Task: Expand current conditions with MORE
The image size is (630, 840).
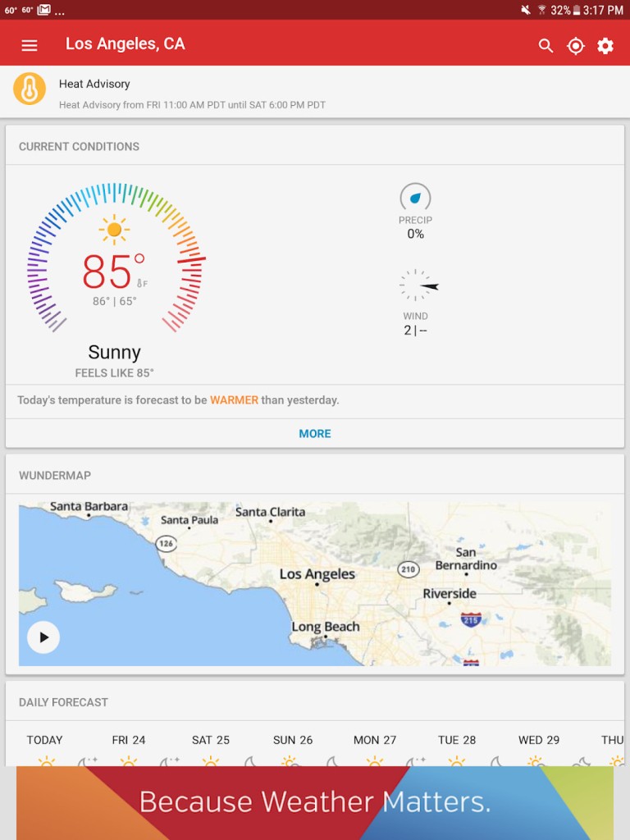Action: tap(315, 433)
